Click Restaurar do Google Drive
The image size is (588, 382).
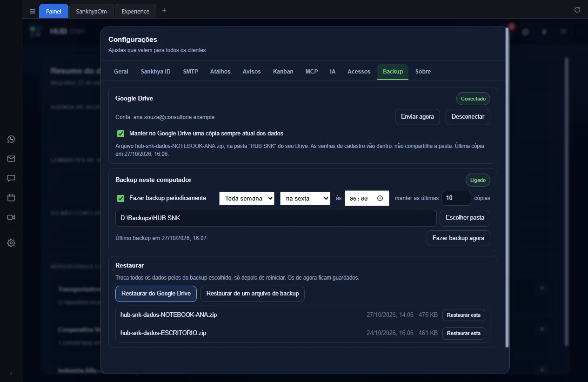click(156, 294)
